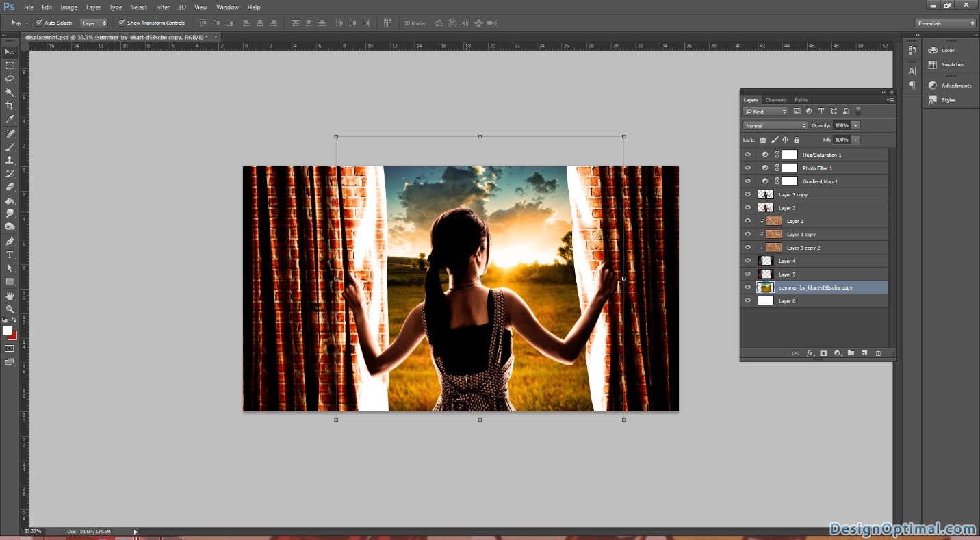980x540 pixels.
Task: Open the File menu
Action: click(x=28, y=7)
